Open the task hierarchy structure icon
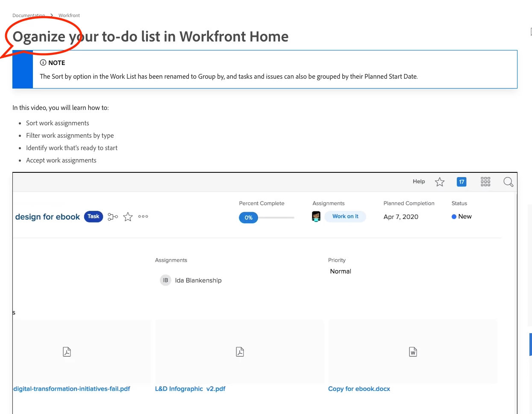The width and height of the screenshot is (532, 414). [x=113, y=217]
